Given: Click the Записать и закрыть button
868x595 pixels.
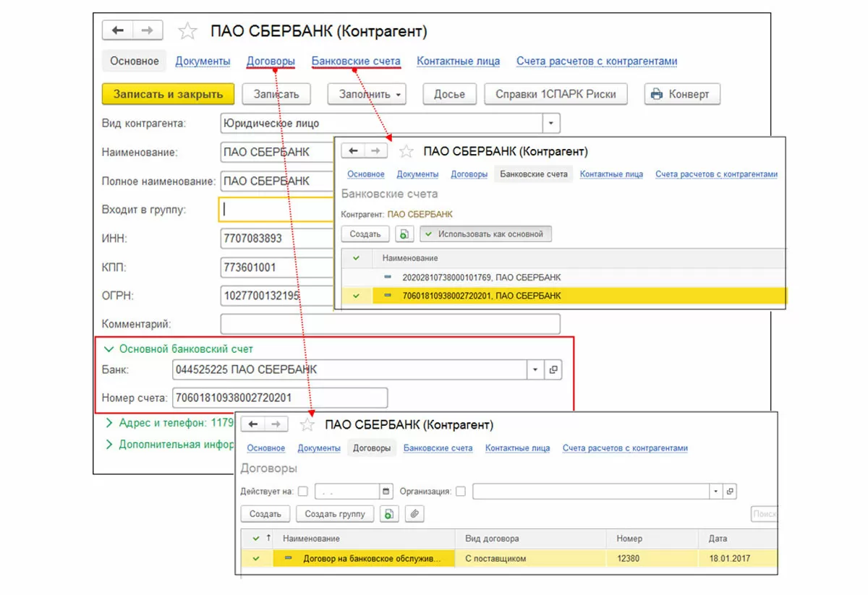Looking at the screenshot, I should pyautogui.click(x=168, y=94).
